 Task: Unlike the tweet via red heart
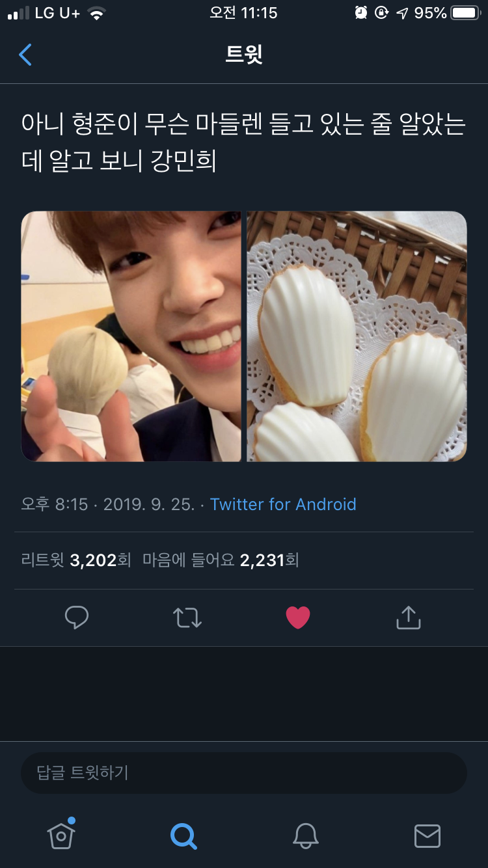tap(298, 617)
